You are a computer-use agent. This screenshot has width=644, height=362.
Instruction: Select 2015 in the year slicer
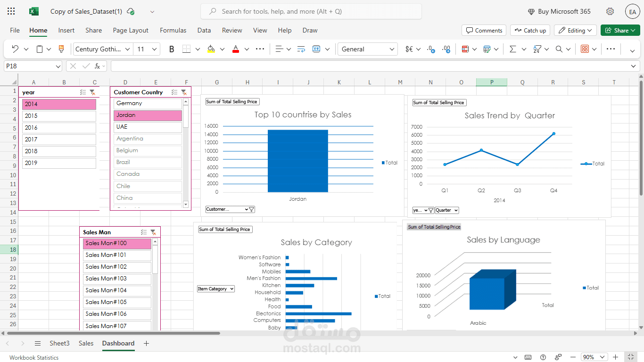[59, 116]
